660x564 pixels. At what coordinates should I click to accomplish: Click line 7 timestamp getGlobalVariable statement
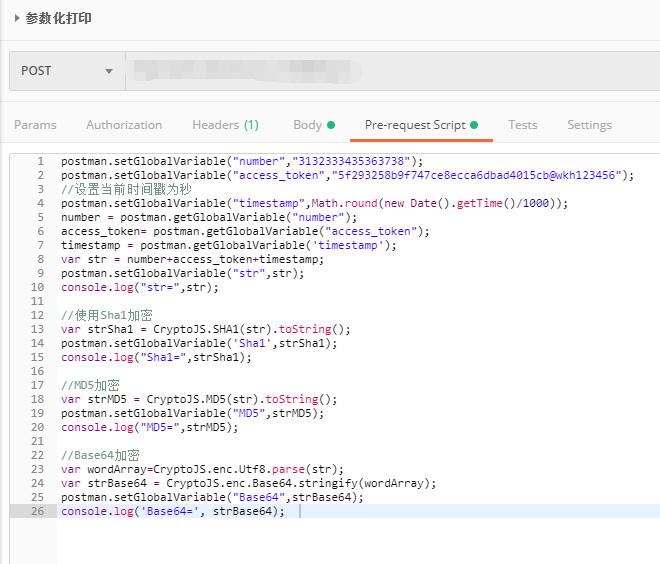point(229,245)
